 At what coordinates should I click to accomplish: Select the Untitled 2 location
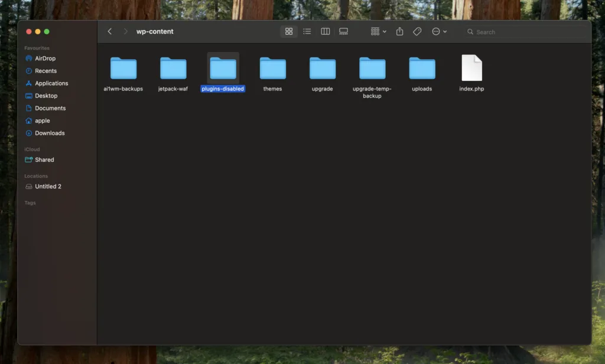(x=47, y=186)
